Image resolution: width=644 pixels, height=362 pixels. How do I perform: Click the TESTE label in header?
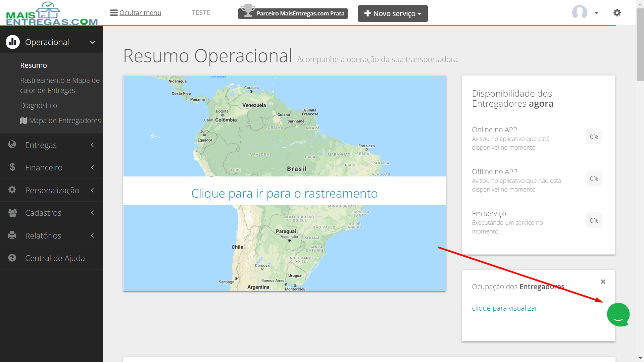point(201,13)
